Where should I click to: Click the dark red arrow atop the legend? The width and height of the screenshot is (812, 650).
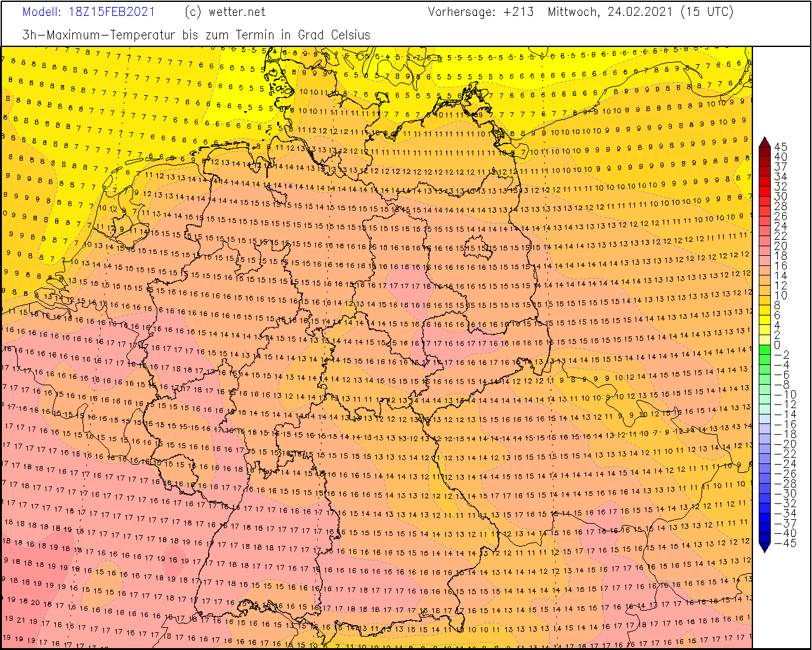point(764,142)
